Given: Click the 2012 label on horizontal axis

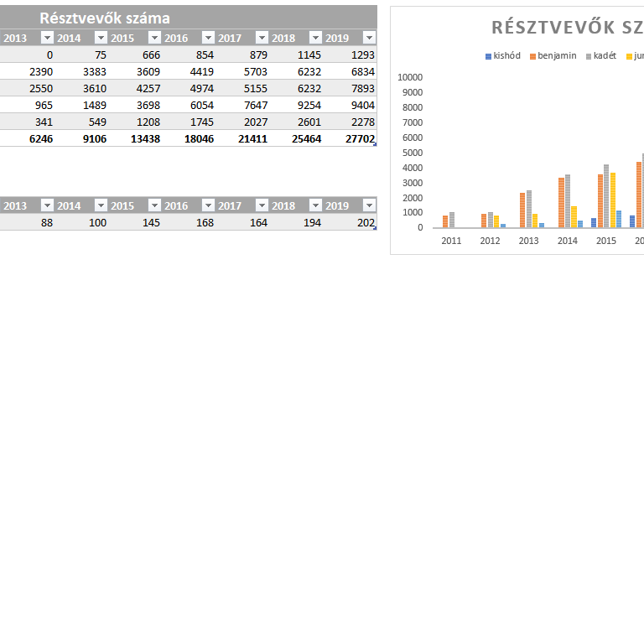Looking at the screenshot, I should point(491,241).
